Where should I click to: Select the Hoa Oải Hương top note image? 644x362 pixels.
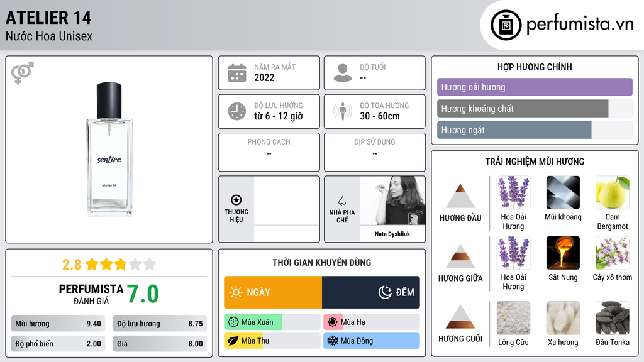513,192
